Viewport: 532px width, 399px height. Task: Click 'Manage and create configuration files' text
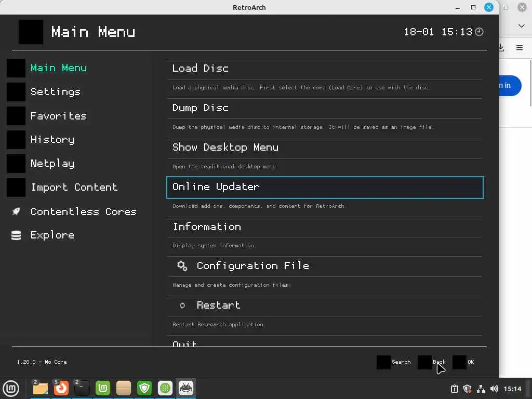231,285
